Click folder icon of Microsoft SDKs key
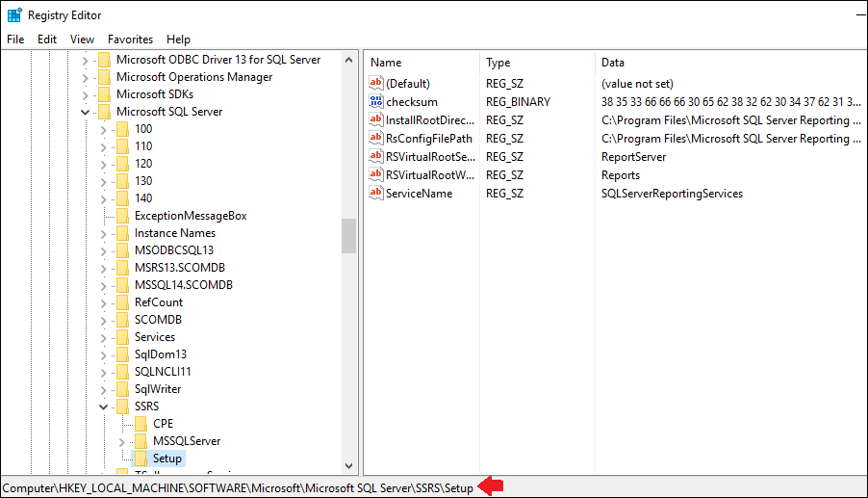Image resolution: width=868 pixels, height=498 pixels. click(104, 94)
